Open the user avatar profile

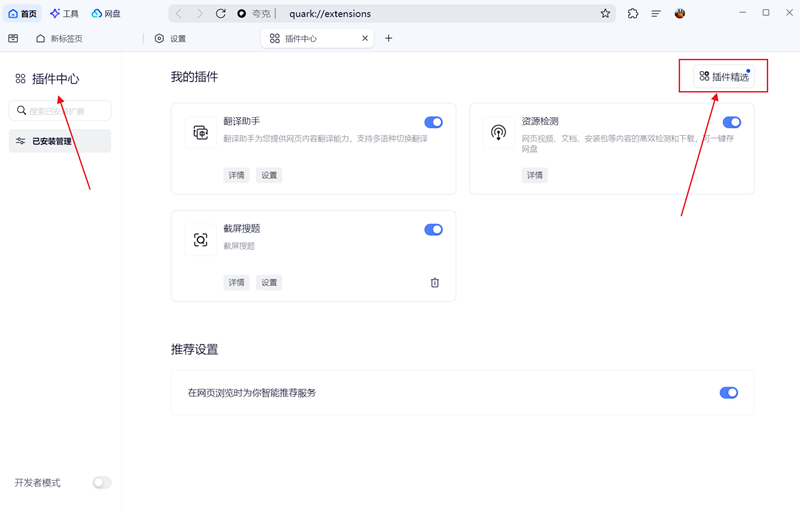tap(680, 14)
